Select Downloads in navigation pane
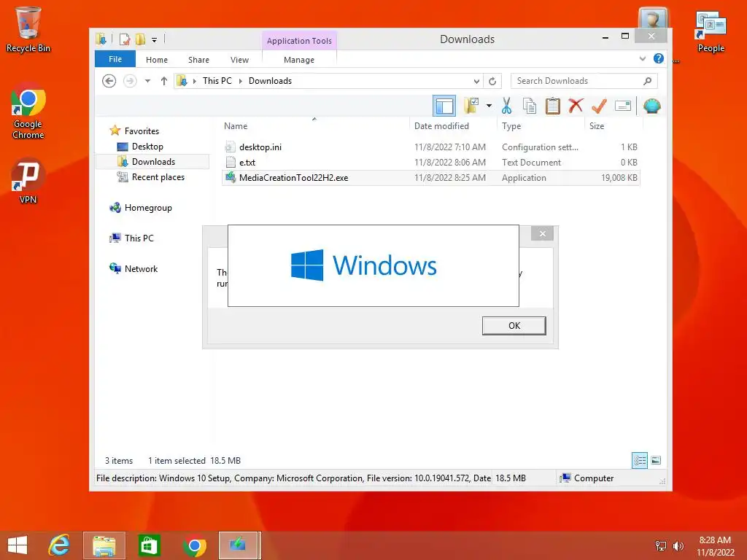Image resolution: width=747 pixels, height=560 pixels. tap(153, 161)
